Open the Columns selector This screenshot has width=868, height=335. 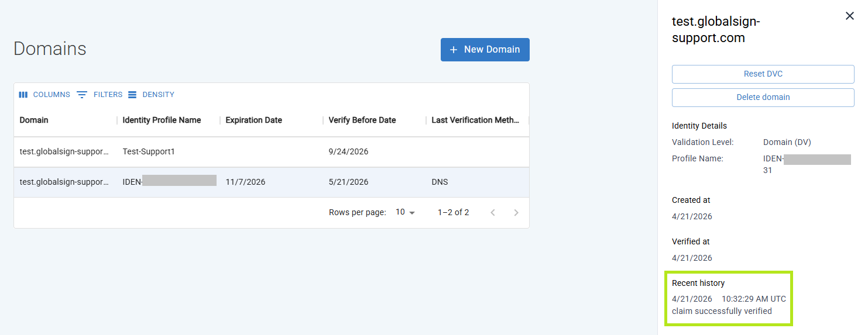point(44,95)
